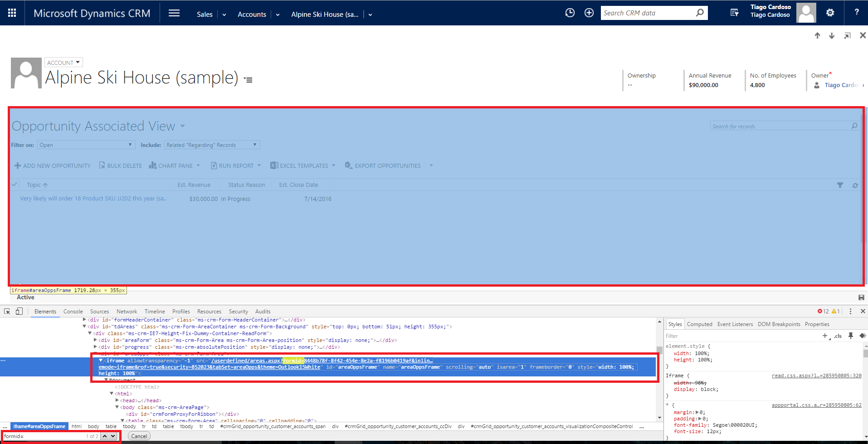Click the grid filter funnel icon
The width and height of the screenshot is (868, 444).
point(840,185)
